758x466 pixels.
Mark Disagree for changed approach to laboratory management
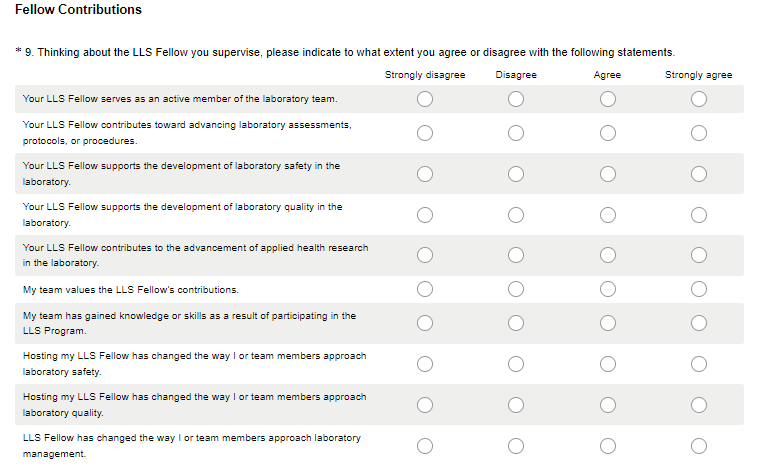(516, 445)
